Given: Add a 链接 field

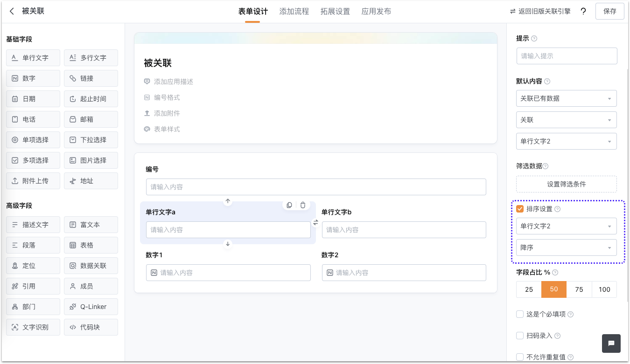Looking at the screenshot, I should 91,78.
